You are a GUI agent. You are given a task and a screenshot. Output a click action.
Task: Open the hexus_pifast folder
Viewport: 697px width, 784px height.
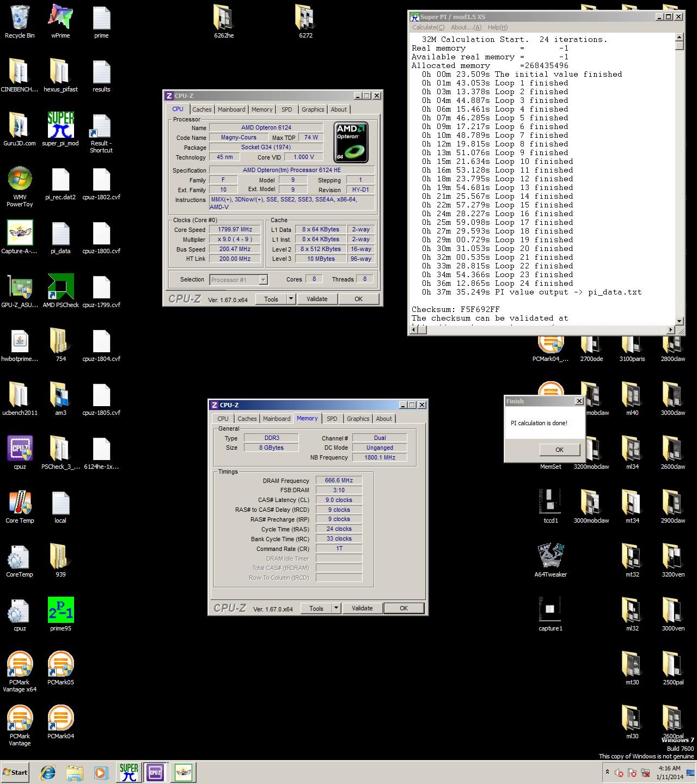pyautogui.click(x=60, y=75)
